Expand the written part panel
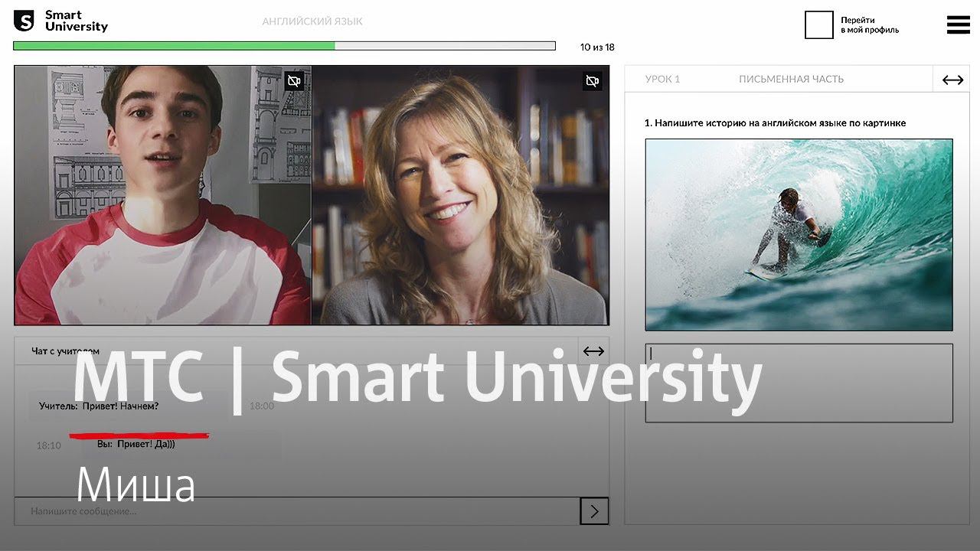 952,80
